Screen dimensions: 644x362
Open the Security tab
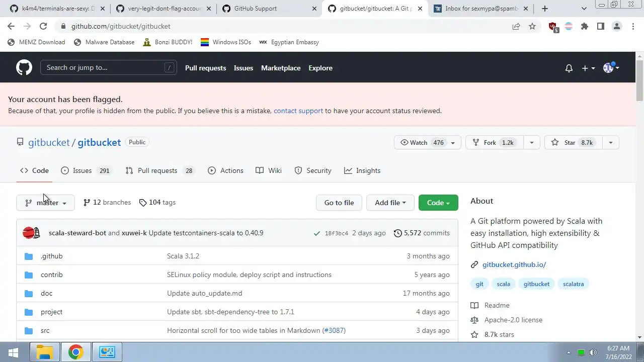pos(313,170)
